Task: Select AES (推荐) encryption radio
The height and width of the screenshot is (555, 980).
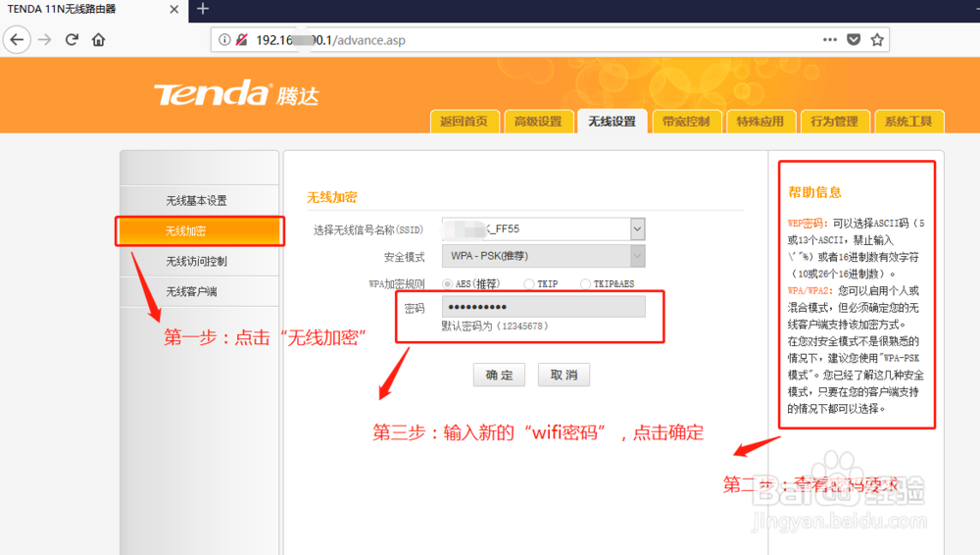Action: click(x=448, y=284)
